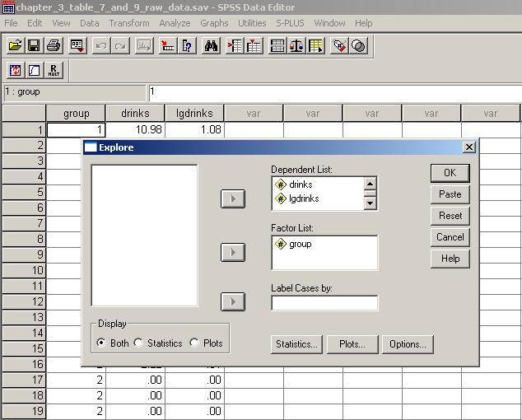
Task: Open the Statistics... options button
Action: pos(296,344)
